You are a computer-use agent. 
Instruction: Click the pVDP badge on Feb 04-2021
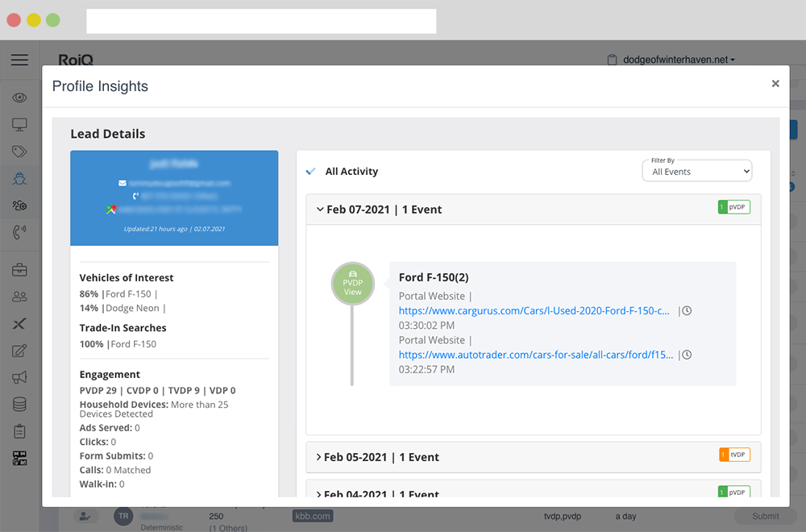[x=734, y=492]
